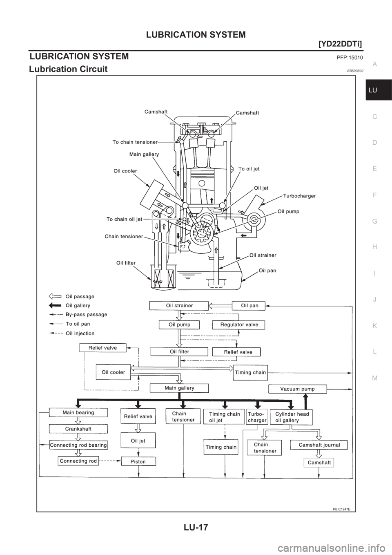
Task: Select the LU section tab
Action: tap(379, 90)
